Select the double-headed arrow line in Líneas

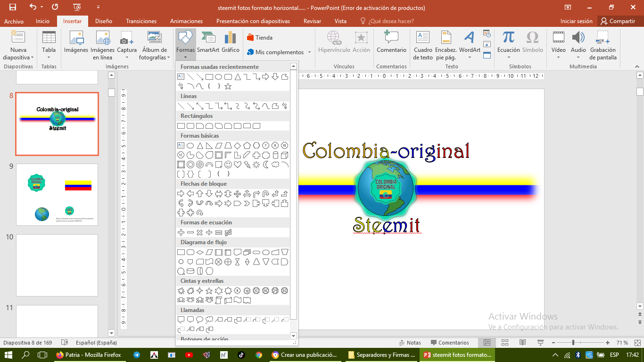[x=200, y=106]
